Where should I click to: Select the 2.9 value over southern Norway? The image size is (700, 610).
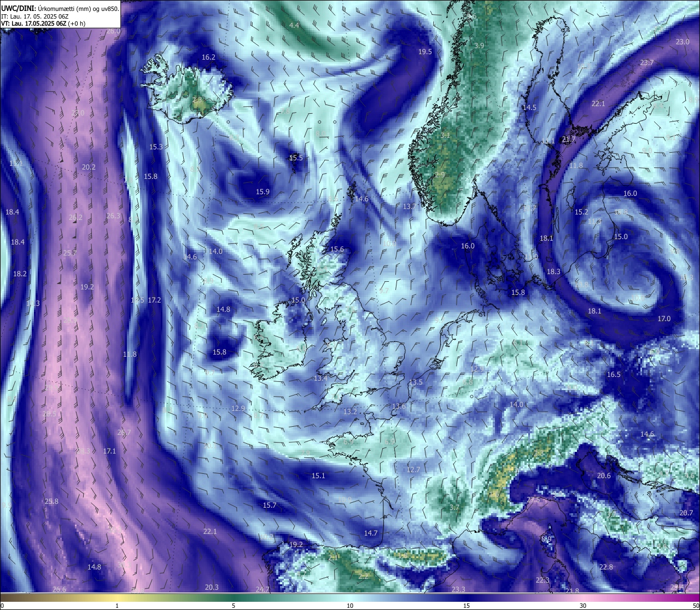(x=440, y=175)
